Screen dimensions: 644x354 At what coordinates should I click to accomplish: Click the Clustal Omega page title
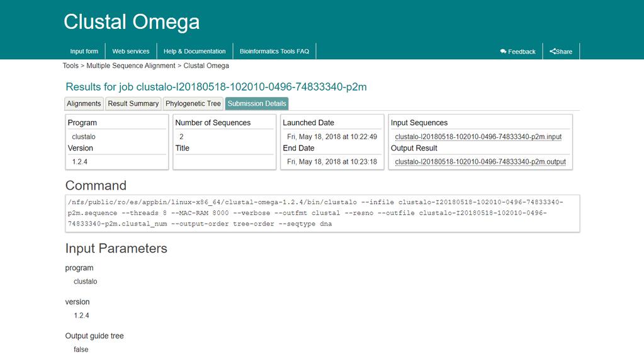(x=132, y=22)
